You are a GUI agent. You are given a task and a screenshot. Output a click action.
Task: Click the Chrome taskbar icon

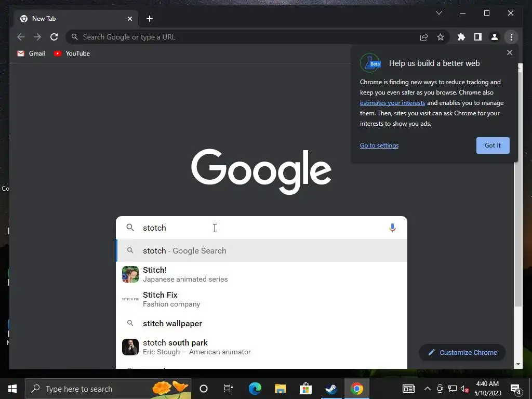[356, 389]
